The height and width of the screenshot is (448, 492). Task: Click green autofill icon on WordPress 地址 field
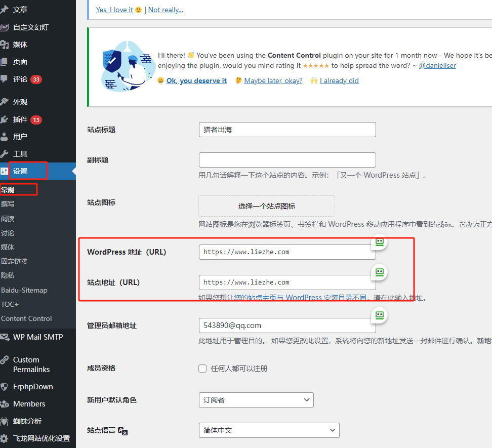point(380,242)
